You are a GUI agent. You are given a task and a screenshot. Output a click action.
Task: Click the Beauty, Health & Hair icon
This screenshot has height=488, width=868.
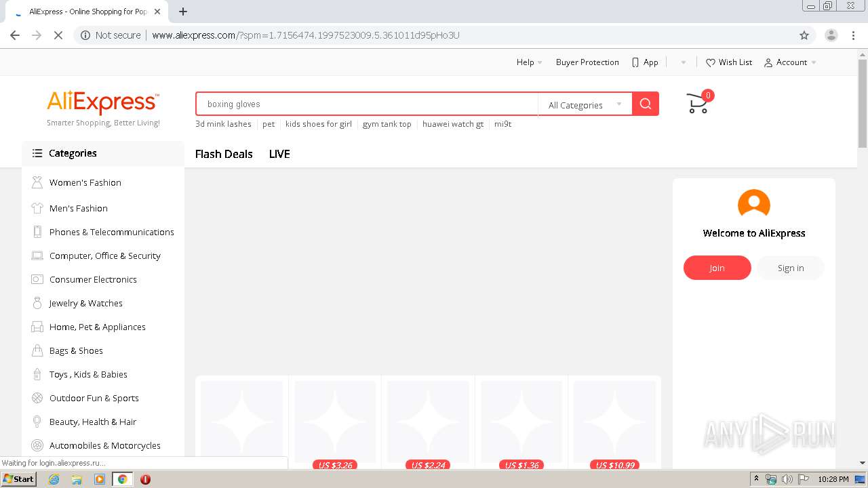(x=37, y=422)
